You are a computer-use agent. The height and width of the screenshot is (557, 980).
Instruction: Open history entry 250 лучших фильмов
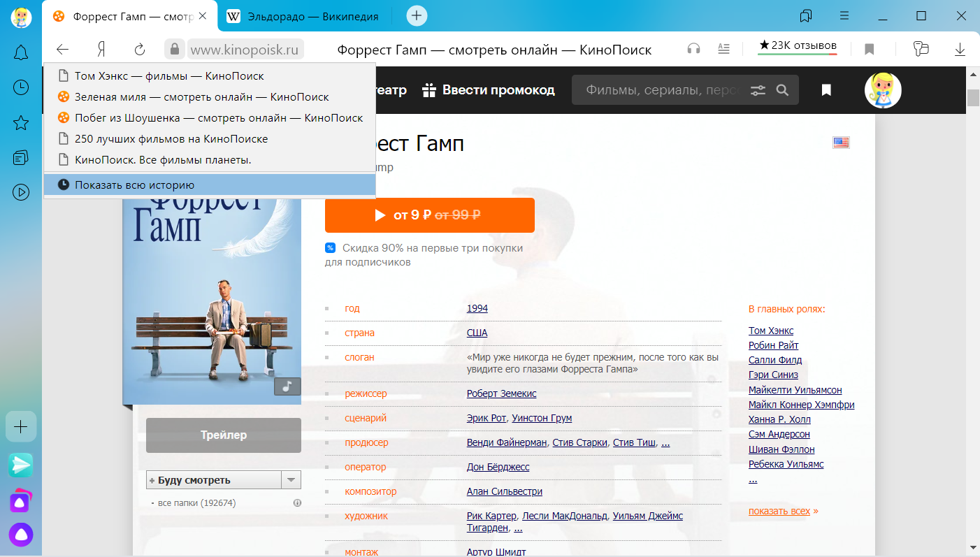[x=210, y=139]
